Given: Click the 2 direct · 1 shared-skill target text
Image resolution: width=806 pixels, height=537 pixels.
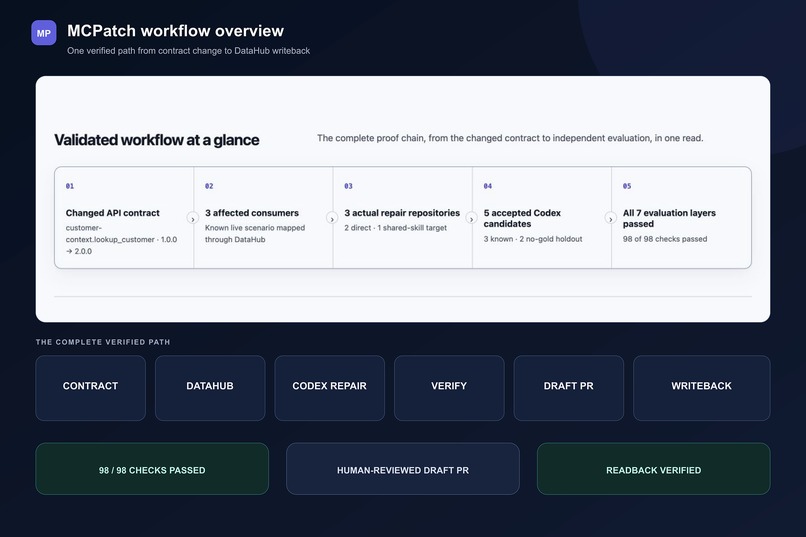Looking at the screenshot, I should 395,228.
